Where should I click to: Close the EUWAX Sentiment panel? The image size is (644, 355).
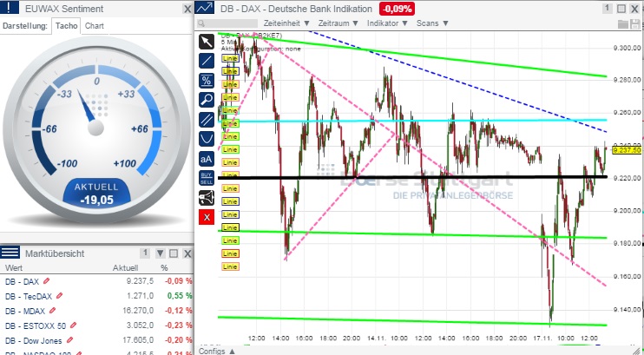point(187,9)
